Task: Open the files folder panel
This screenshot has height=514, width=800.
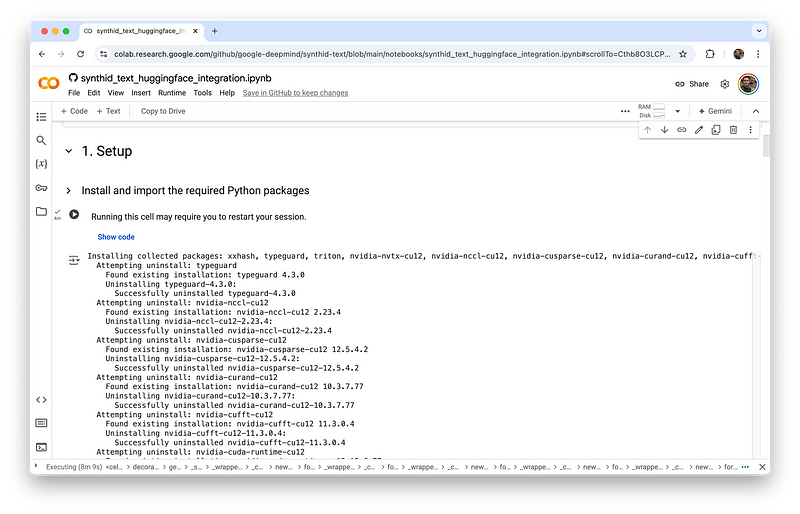Action: coord(41,211)
